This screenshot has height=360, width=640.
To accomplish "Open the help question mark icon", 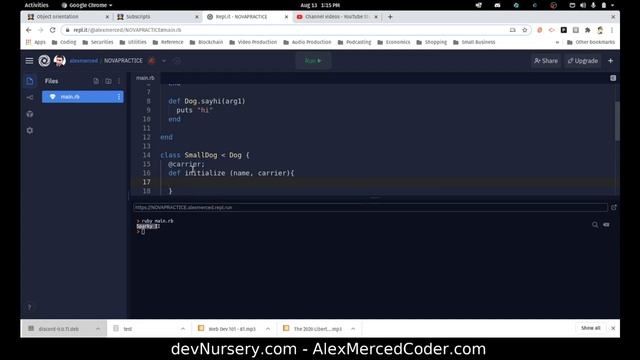I will (x=29, y=307).
